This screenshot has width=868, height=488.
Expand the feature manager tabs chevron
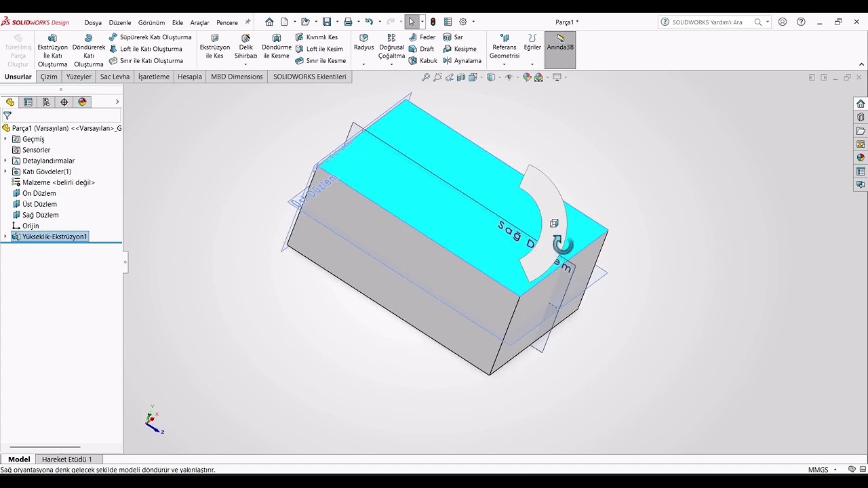tap(117, 102)
